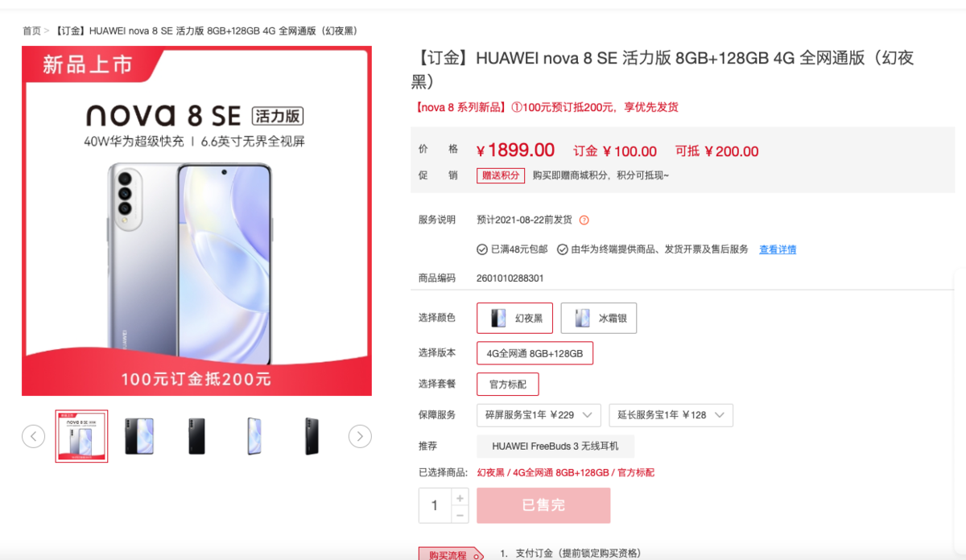
Task: Click the quantity input field
Action: tap(435, 505)
